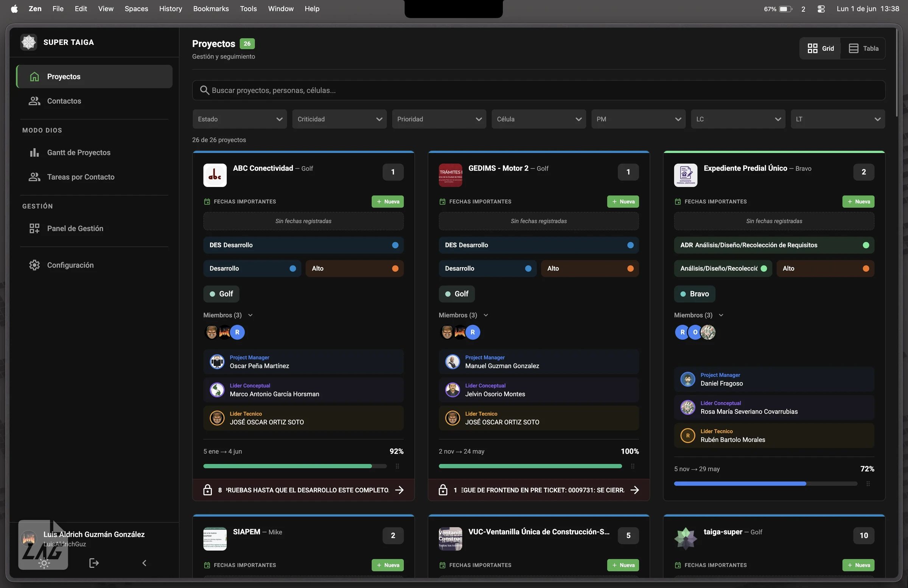908x588 pixels.
Task: Open the Prioridad filter dropdown
Action: [439, 119]
